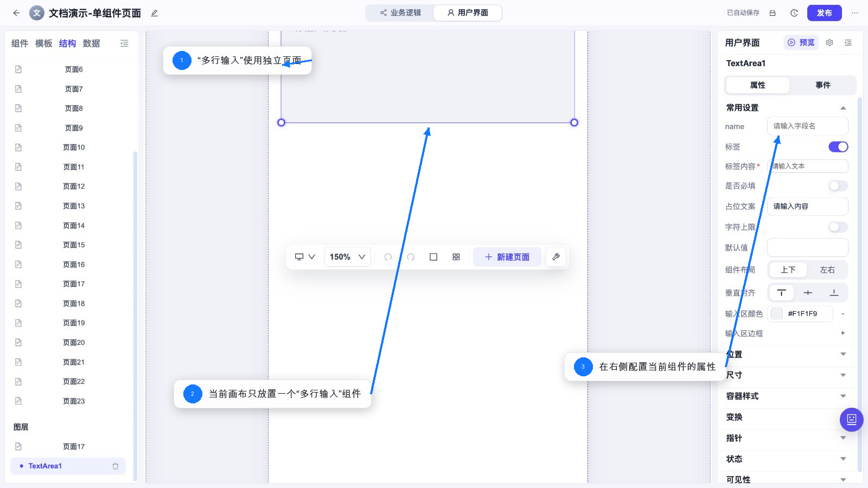Open the three-dot more menu

(855, 13)
